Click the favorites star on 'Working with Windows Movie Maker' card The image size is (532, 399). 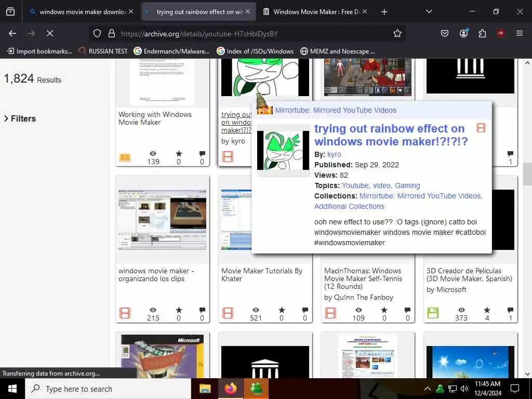click(179, 154)
